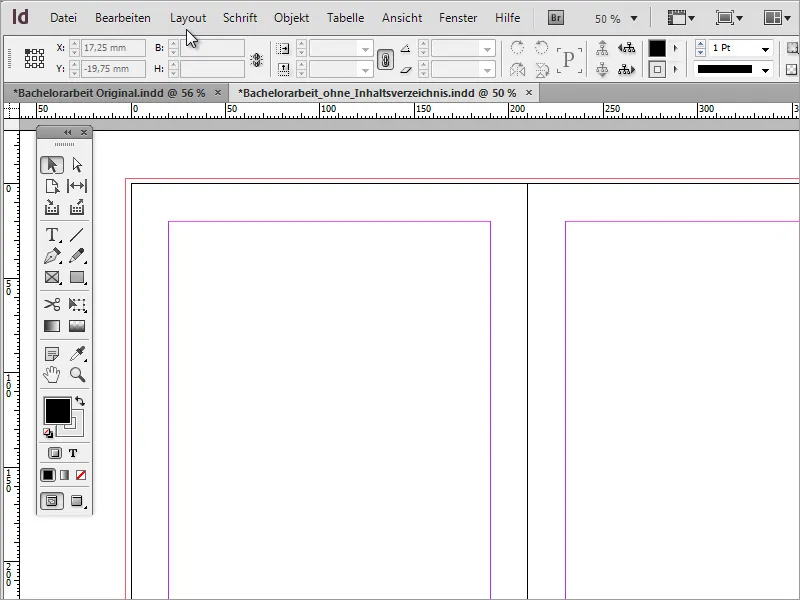Open the rotation angle dropdown
Screen dimensions: 800x600
click(x=487, y=49)
